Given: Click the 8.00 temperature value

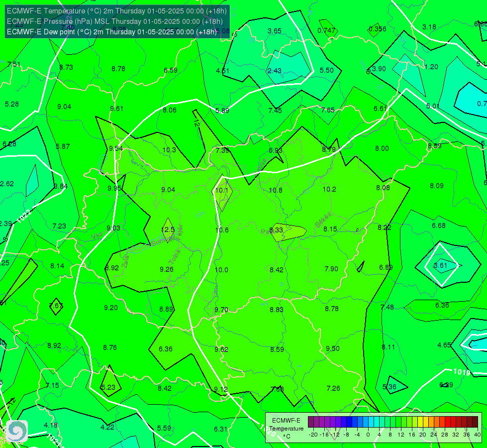Looking at the screenshot, I should (382, 149).
